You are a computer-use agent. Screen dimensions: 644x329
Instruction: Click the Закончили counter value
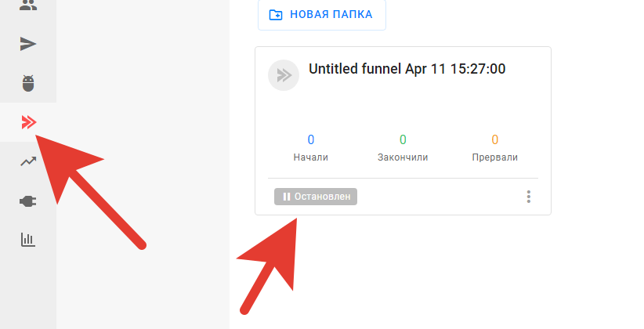(x=403, y=139)
